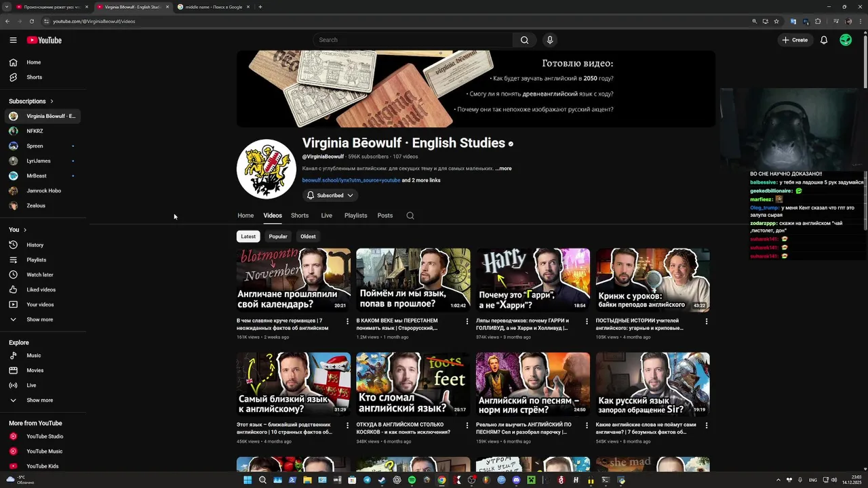The image size is (868, 488).
Task: Open Shorts in the sidebar
Action: [x=43, y=77]
